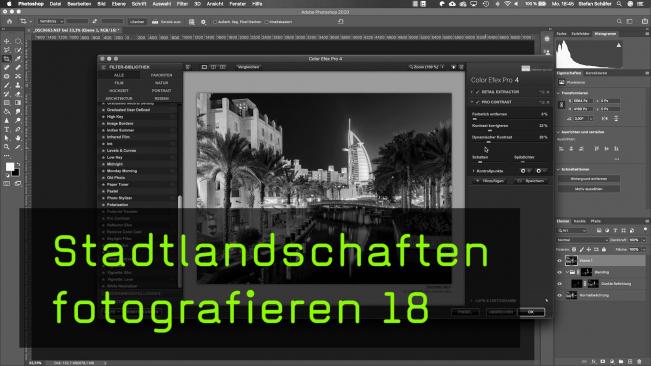
Task: Create a new layer icon
Action: (630, 361)
